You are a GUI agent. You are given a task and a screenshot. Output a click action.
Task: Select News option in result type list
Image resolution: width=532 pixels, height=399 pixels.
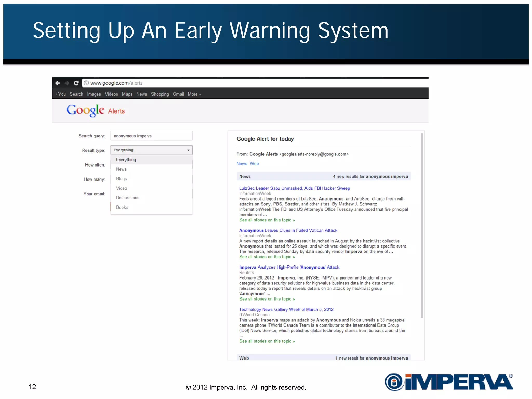(x=152, y=169)
